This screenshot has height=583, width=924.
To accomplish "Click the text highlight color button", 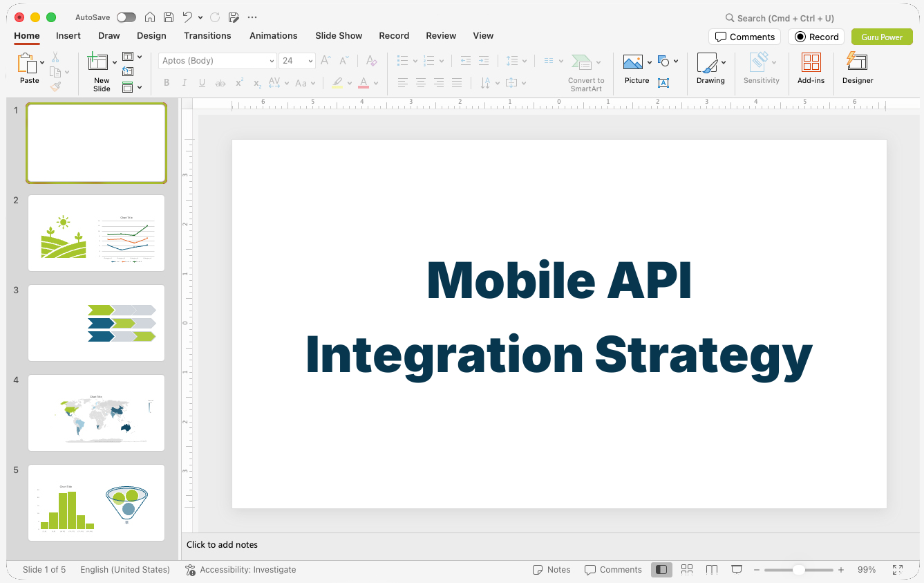I will (x=337, y=83).
